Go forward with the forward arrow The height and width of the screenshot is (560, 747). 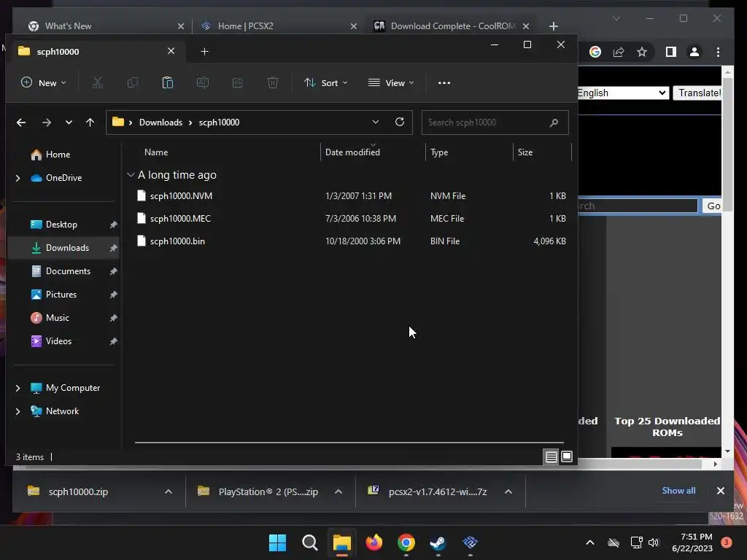tap(46, 122)
